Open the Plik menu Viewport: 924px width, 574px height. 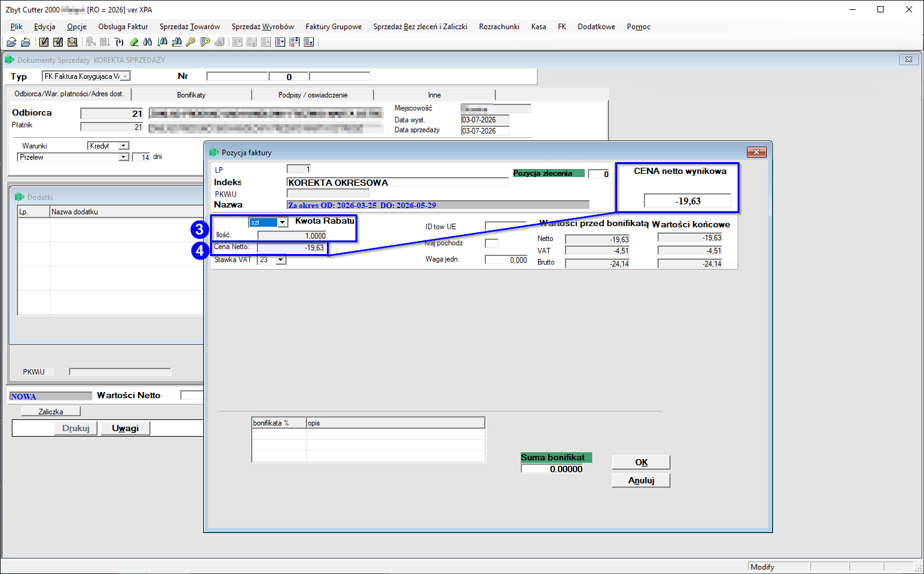(x=16, y=27)
